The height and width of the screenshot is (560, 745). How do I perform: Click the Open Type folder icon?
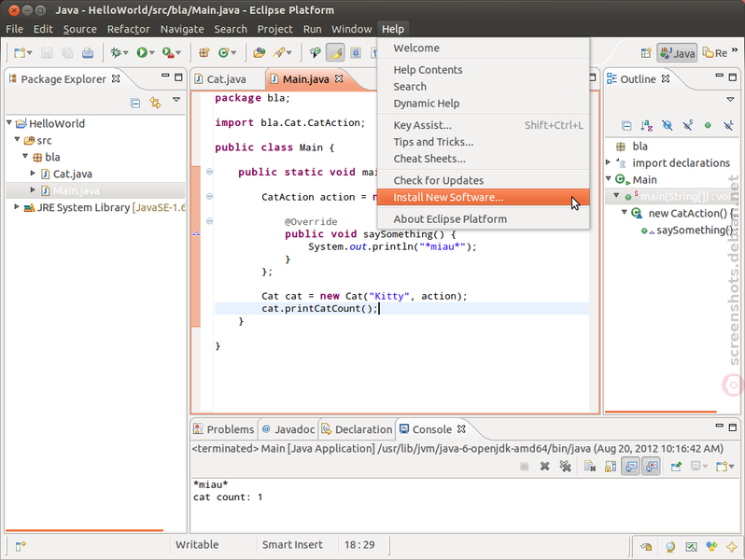(x=259, y=52)
